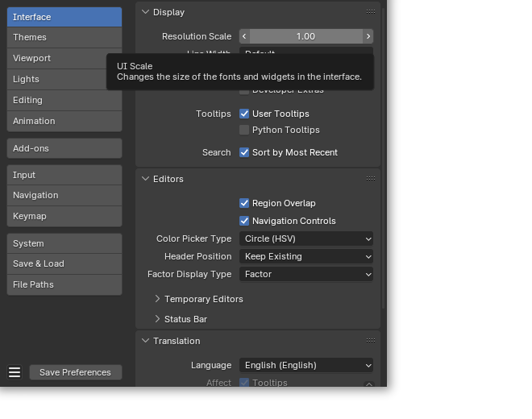Collapse the Editors panel
The image size is (532, 419).
point(146,178)
